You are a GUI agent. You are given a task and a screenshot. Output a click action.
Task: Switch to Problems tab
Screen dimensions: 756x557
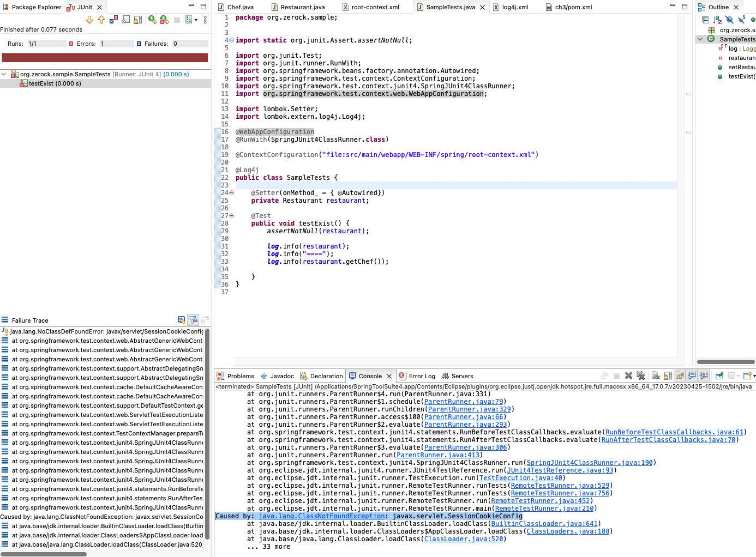pyautogui.click(x=236, y=376)
